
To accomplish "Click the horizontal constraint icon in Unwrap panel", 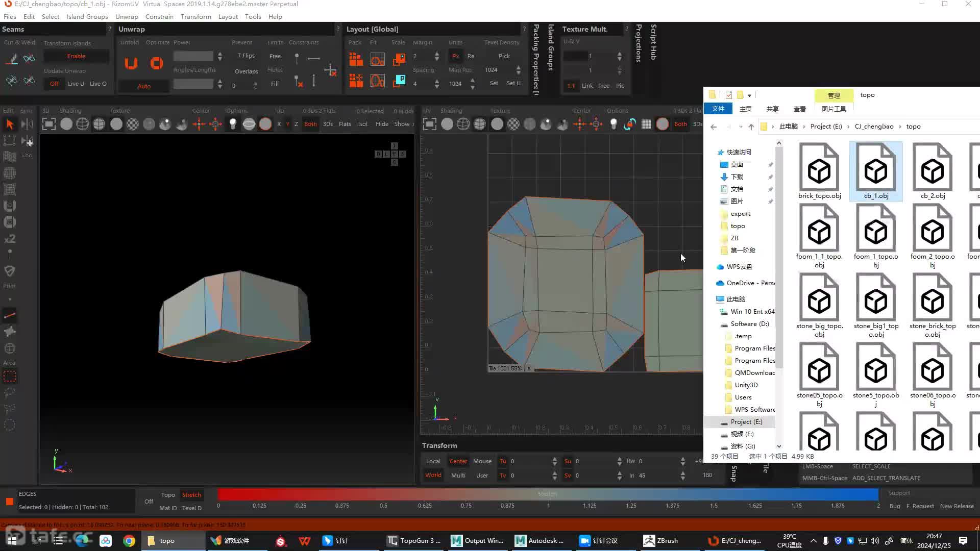I will [314, 59].
